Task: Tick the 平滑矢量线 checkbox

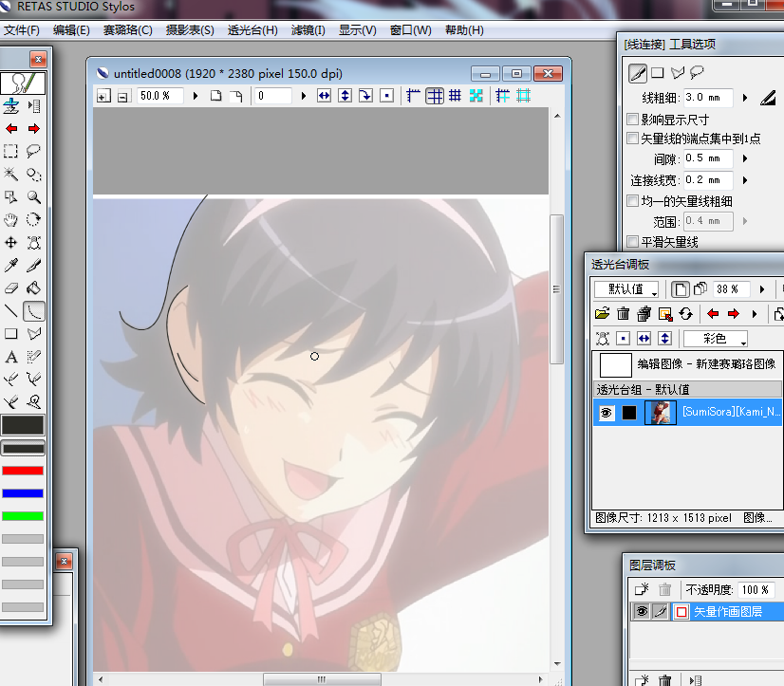Action: click(633, 242)
